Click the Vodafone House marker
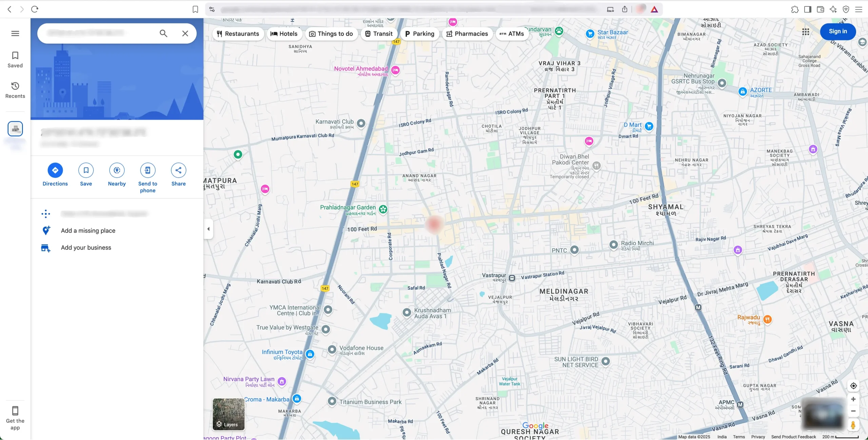 [332, 349]
